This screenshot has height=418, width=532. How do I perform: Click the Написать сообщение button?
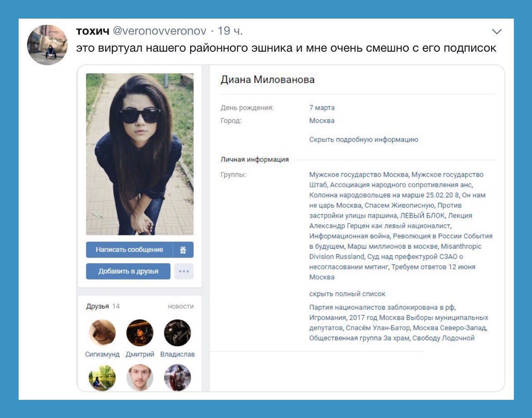coord(129,250)
